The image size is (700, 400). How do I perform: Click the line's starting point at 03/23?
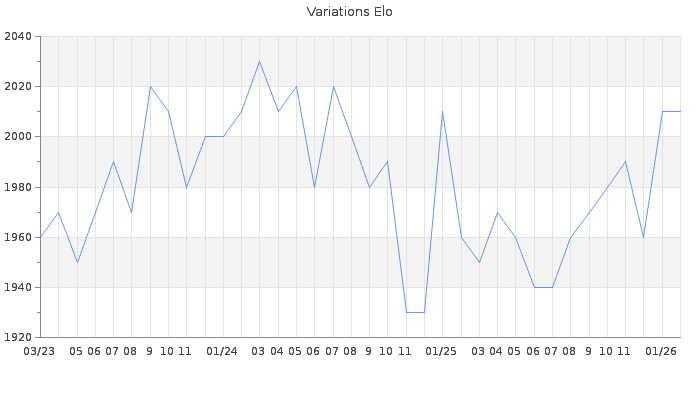(40, 237)
